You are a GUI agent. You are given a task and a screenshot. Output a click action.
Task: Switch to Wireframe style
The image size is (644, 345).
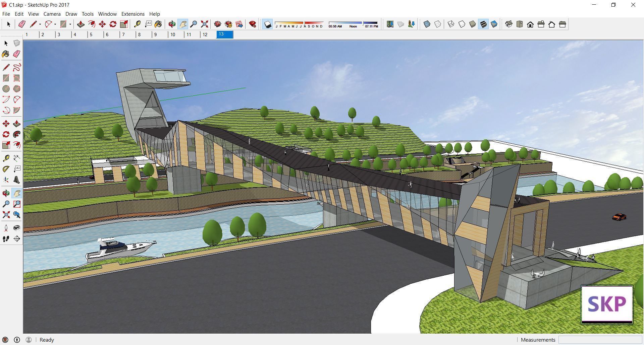451,24
